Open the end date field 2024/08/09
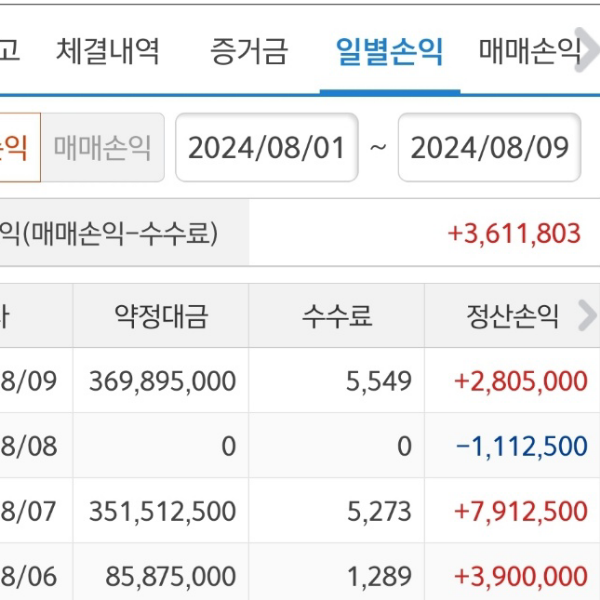The image size is (600, 600). point(489,149)
